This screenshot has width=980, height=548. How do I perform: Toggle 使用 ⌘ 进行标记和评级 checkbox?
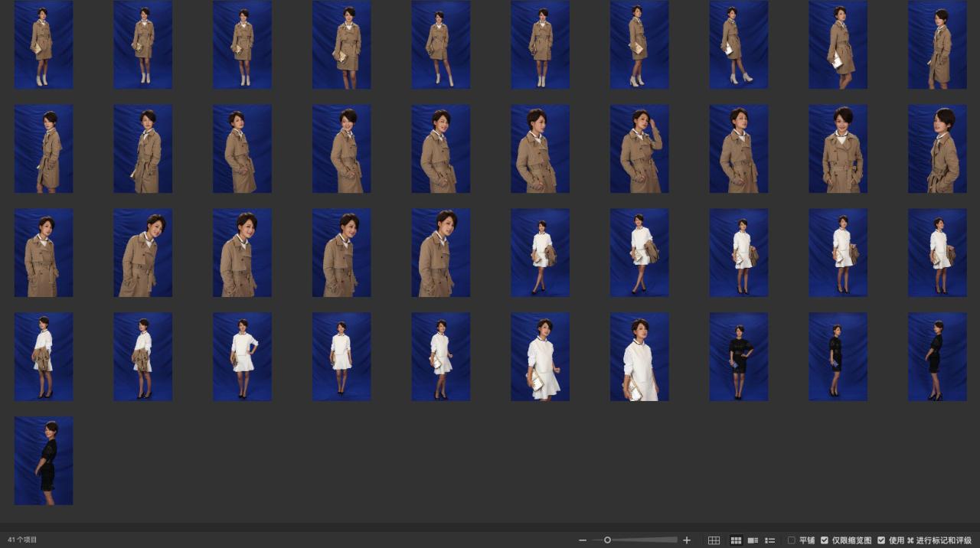pos(881,540)
